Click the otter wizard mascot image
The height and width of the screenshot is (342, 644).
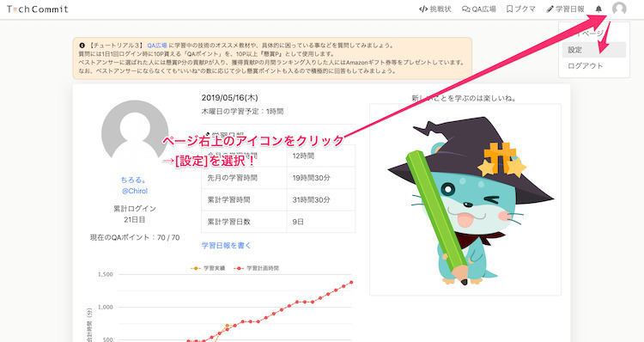[x=465, y=199]
